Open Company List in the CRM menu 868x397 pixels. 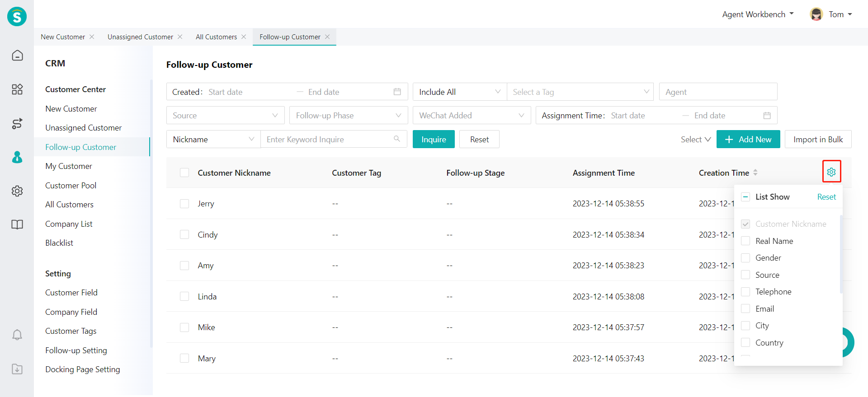click(69, 224)
